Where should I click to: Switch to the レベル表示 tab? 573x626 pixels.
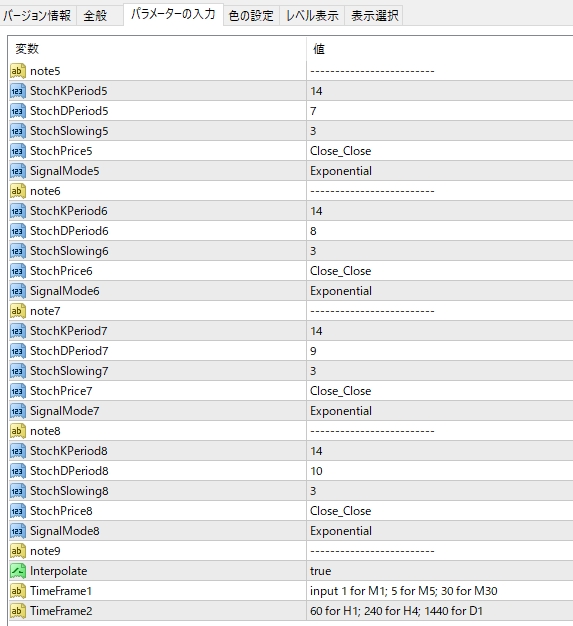click(x=312, y=16)
